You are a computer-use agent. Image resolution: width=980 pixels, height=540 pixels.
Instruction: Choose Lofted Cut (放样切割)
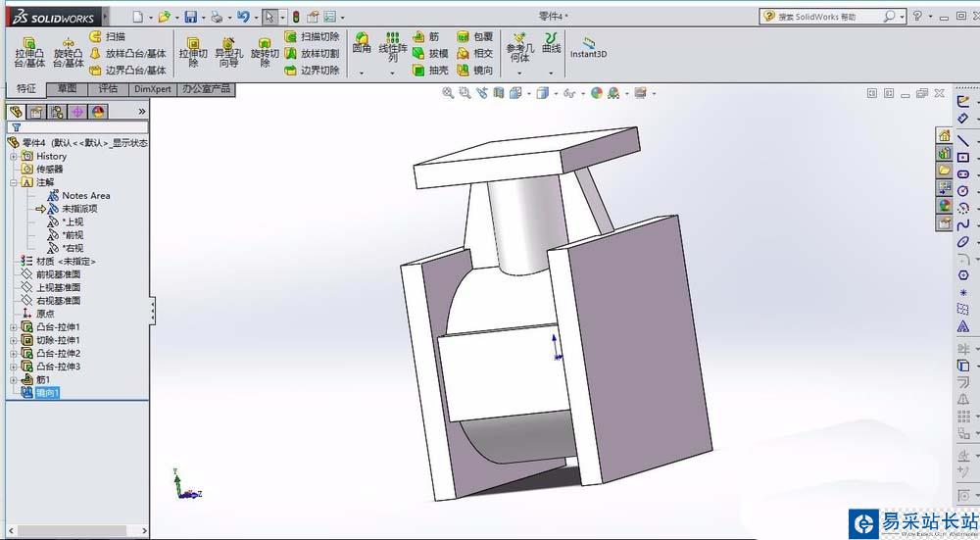click(x=312, y=54)
